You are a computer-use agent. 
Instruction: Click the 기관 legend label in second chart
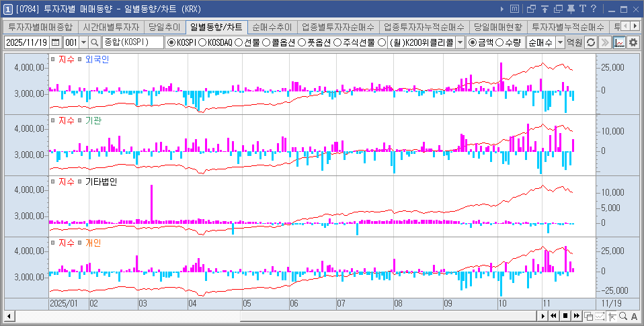coord(93,120)
